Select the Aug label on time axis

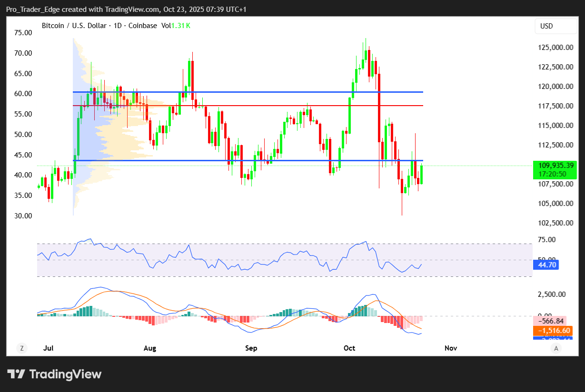pos(150,348)
